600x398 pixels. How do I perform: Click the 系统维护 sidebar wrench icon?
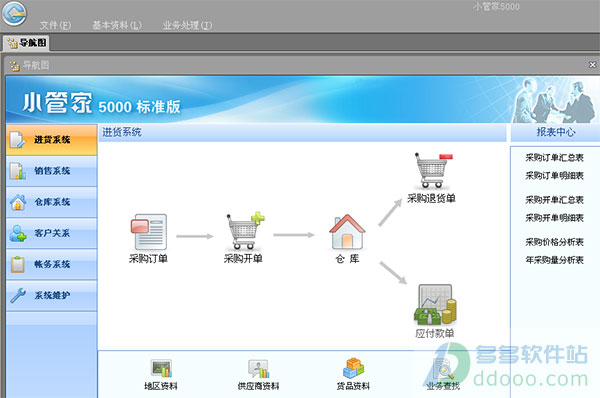click(x=18, y=295)
